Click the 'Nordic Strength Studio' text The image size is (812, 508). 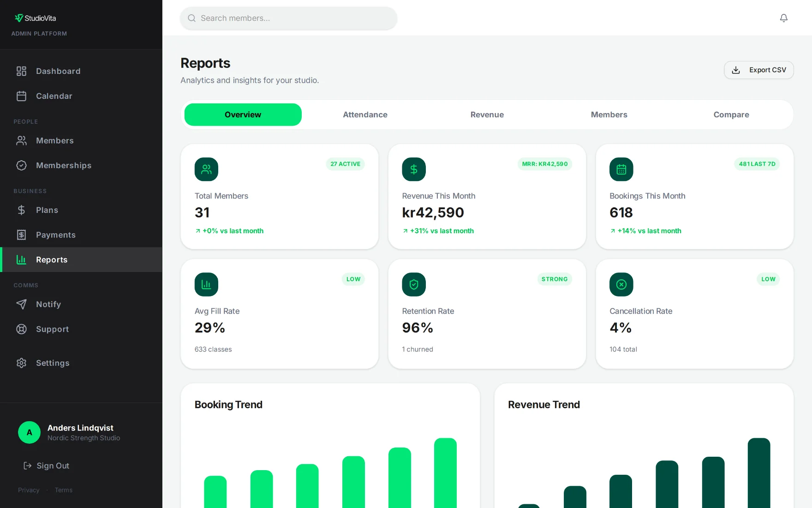tap(84, 438)
